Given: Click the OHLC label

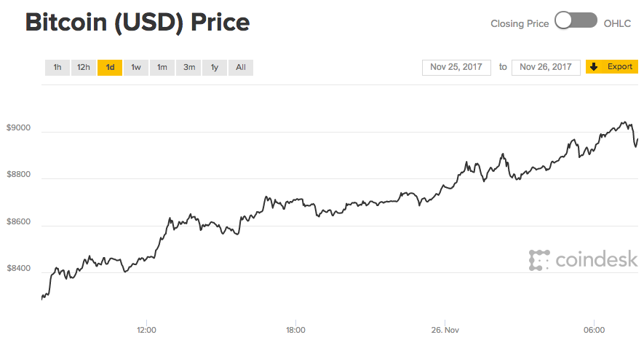Looking at the screenshot, I should point(621,23).
